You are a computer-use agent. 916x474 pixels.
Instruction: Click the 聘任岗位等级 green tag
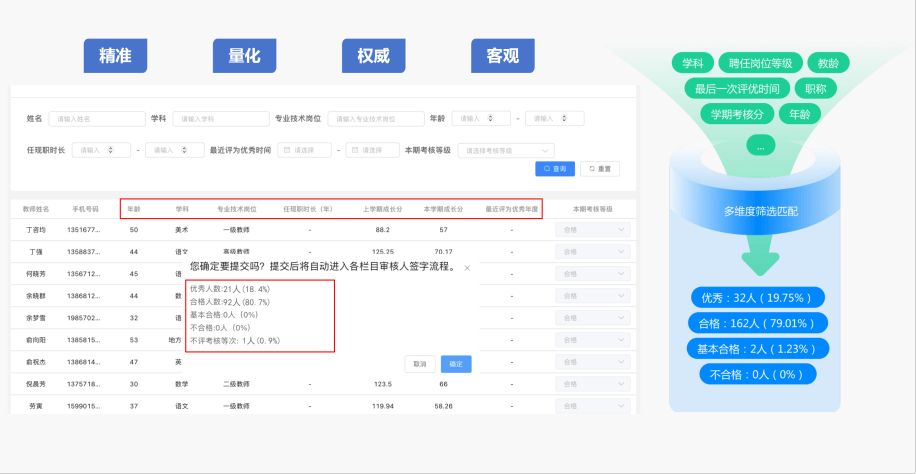(760, 63)
